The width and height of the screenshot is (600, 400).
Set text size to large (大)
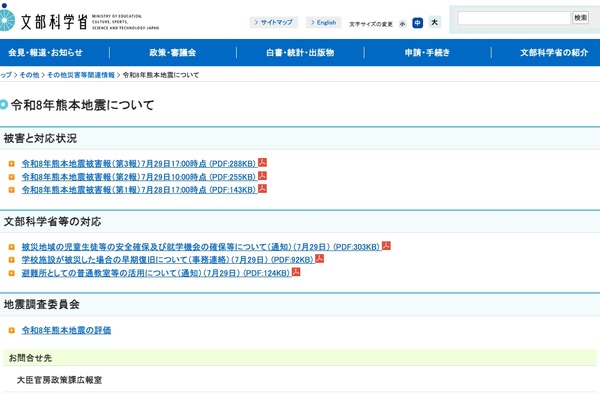tap(434, 22)
